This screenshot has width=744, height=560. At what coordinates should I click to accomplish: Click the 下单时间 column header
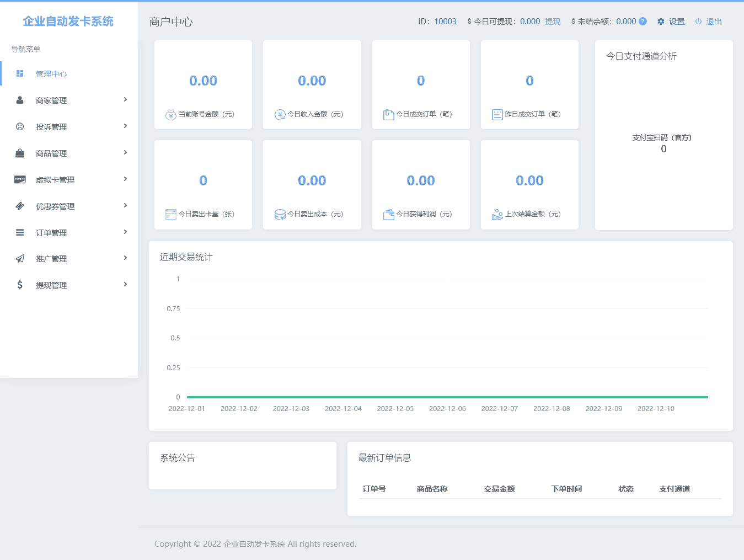coord(567,489)
